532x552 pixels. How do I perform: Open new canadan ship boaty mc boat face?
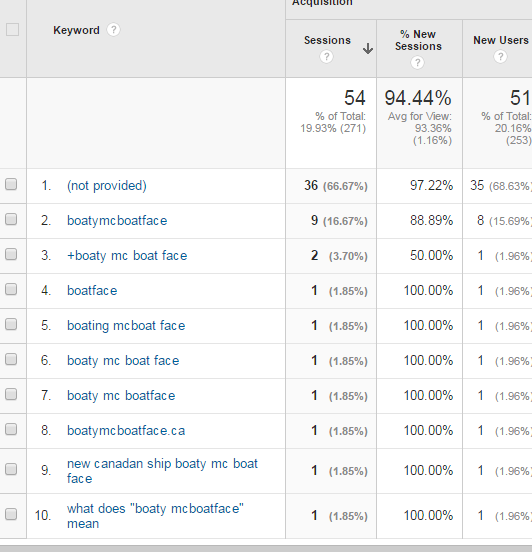tap(162, 471)
